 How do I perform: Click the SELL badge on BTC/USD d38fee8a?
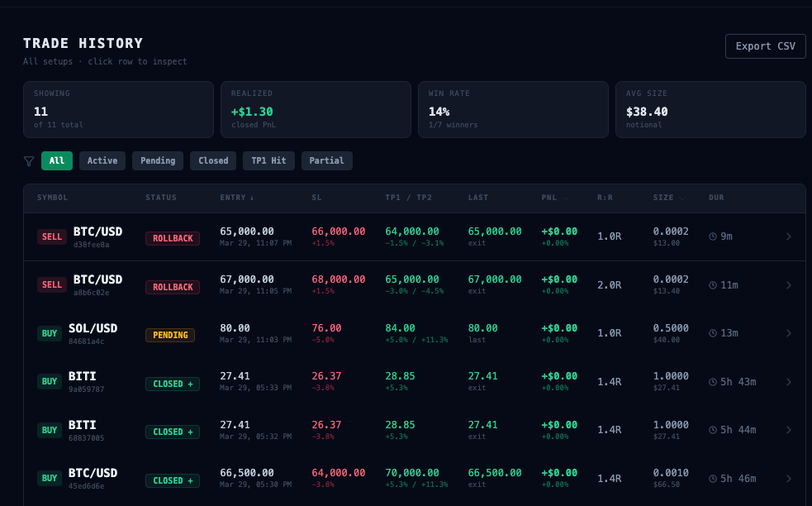tap(52, 236)
